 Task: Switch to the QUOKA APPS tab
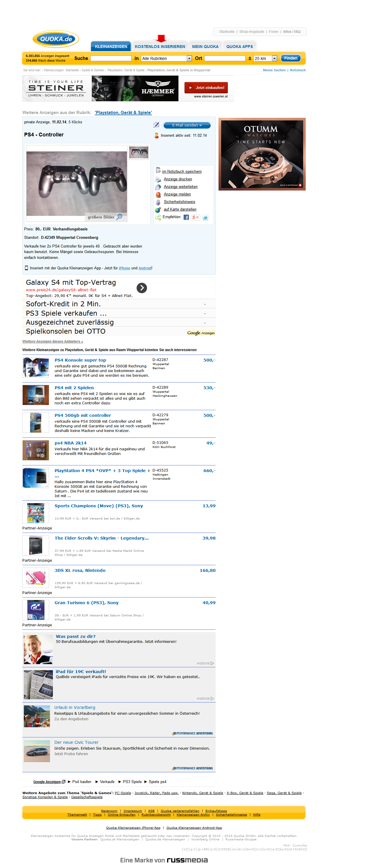pyautogui.click(x=239, y=47)
